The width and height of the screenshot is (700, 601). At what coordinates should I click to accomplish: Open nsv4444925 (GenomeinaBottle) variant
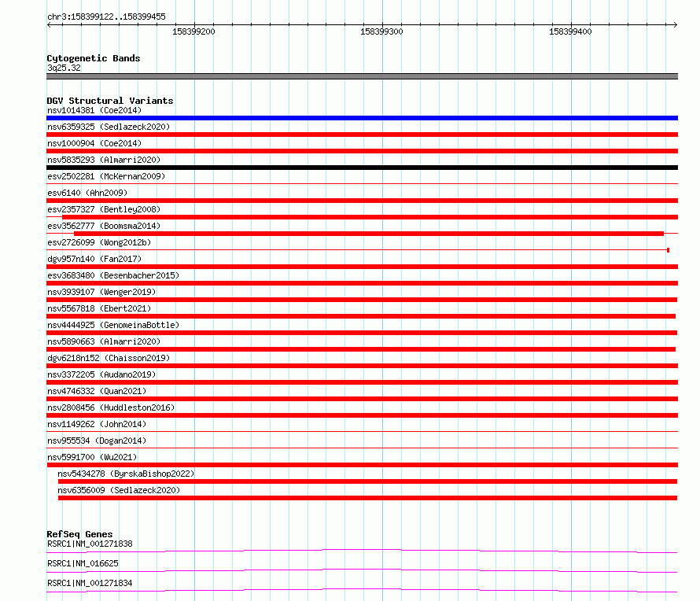pyautogui.click(x=113, y=325)
